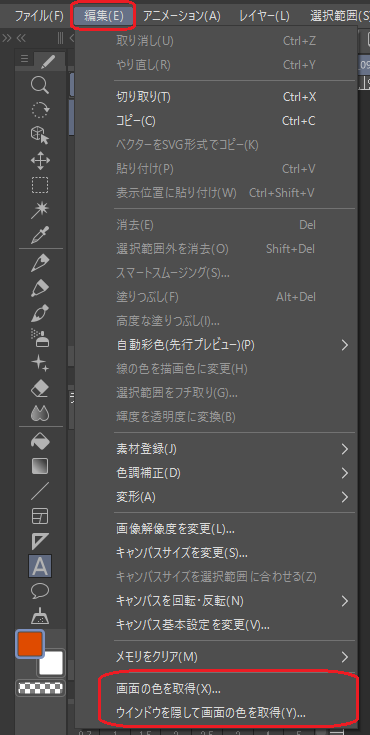
Task: Select the Blend tool
Action: click(x=40, y=413)
